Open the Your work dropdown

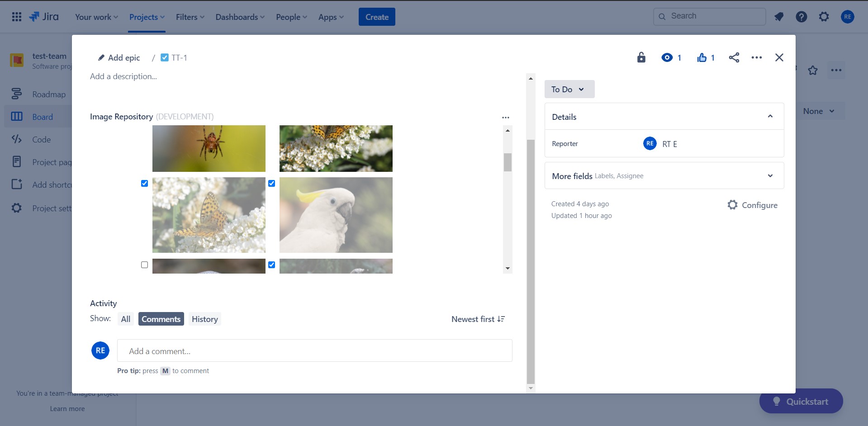pos(96,17)
